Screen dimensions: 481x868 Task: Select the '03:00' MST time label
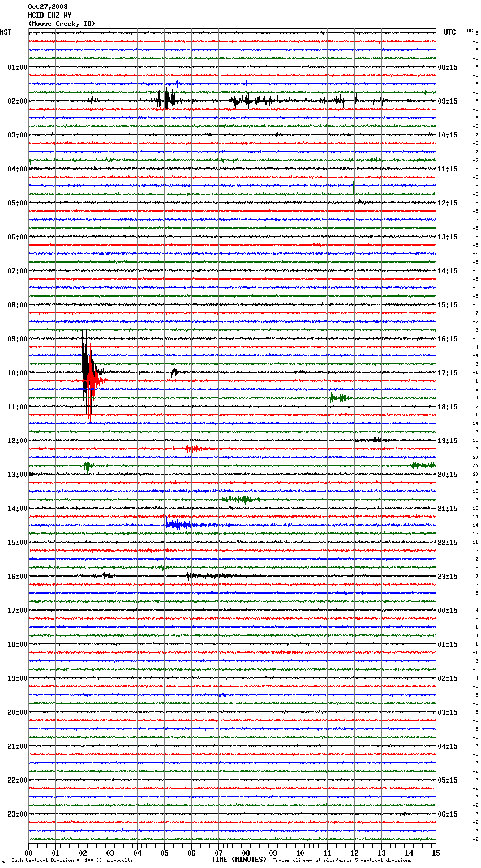click(18, 135)
